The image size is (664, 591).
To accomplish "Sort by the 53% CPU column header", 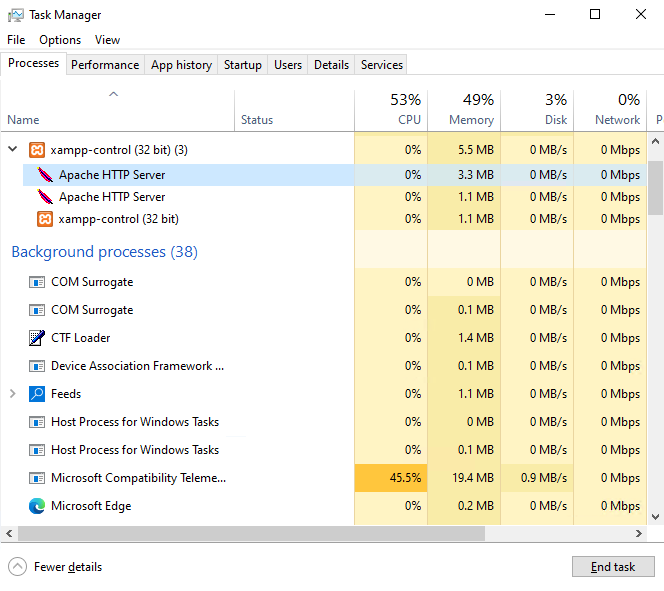I will coord(391,110).
